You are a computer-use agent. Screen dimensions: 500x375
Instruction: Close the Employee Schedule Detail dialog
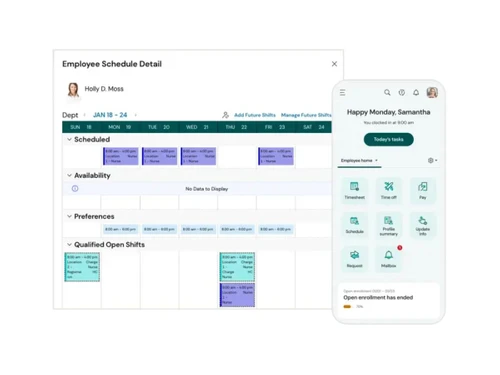pos(334,64)
